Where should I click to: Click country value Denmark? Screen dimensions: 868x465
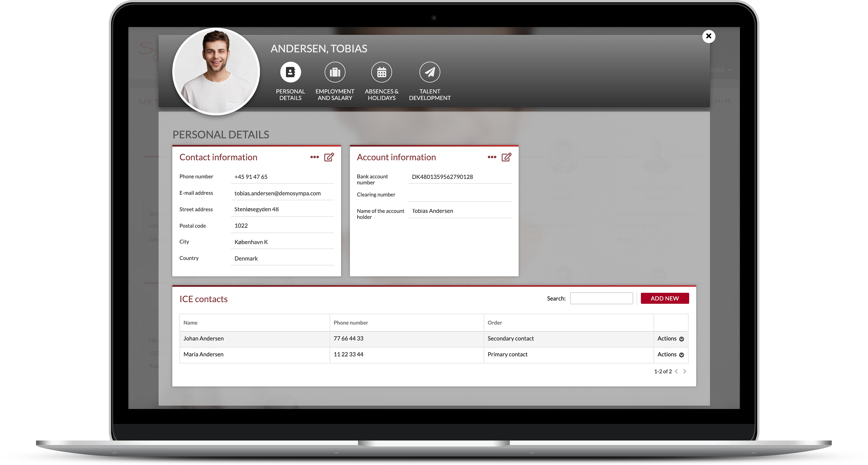click(x=246, y=258)
